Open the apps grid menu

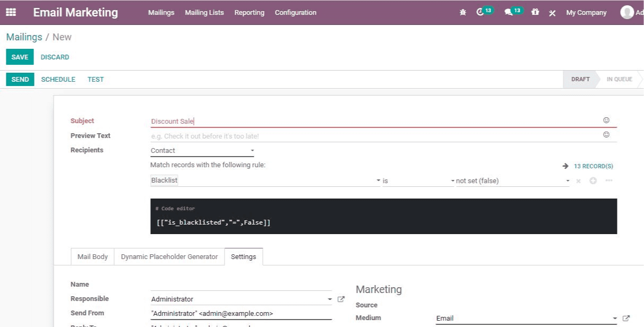coord(11,12)
